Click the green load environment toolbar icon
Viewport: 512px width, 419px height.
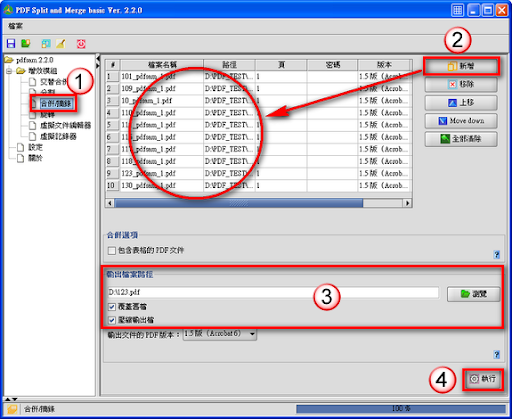point(26,43)
